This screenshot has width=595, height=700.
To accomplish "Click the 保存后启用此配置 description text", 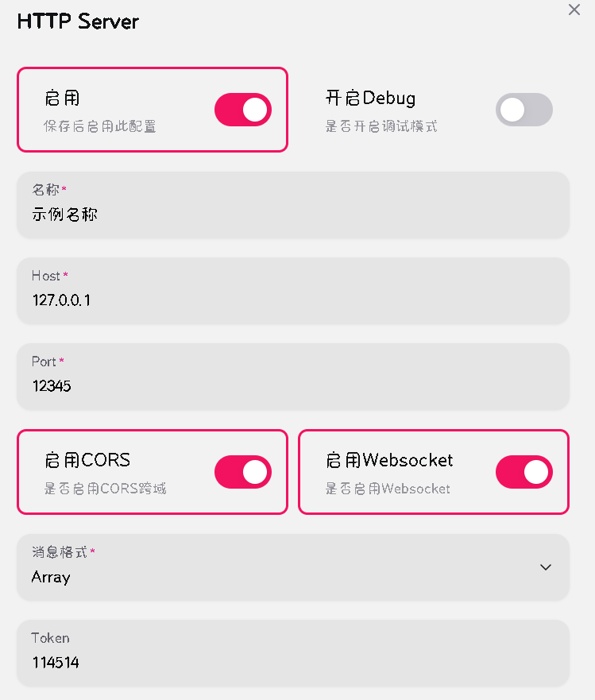I will coord(99,126).
